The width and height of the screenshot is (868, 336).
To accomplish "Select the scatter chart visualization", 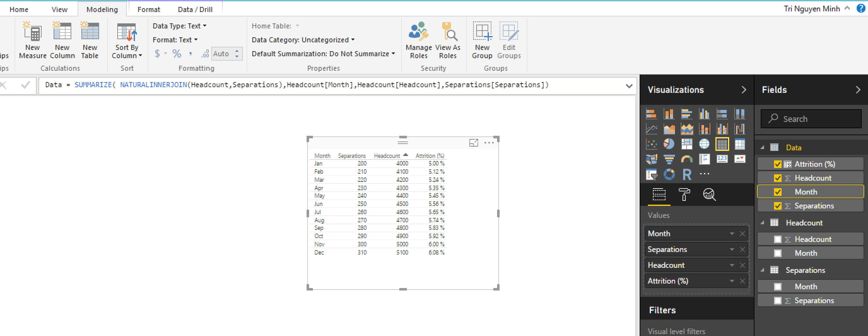I will point(651,144).
